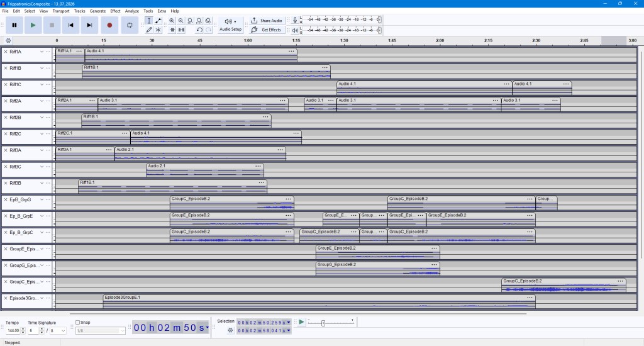Click Fit Project to Width zoom icon
This screenshot has height=346, width=644.
click(199, 21)
